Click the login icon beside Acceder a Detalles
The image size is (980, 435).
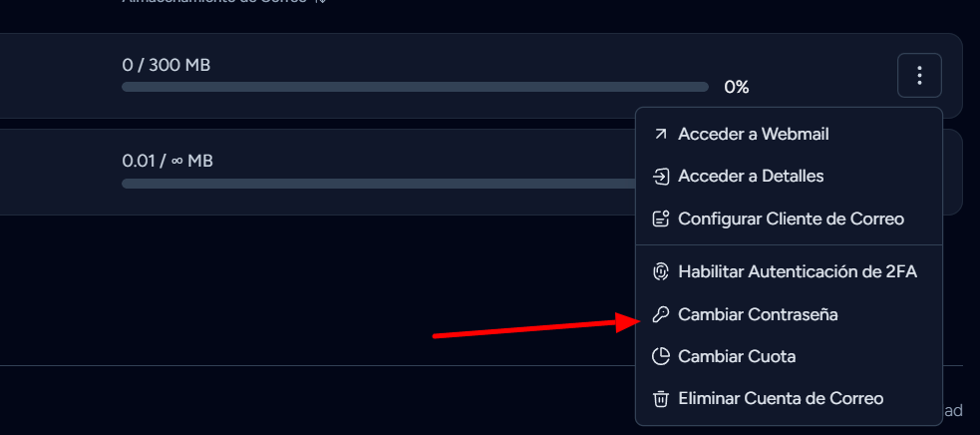click(x=661, y=177)
